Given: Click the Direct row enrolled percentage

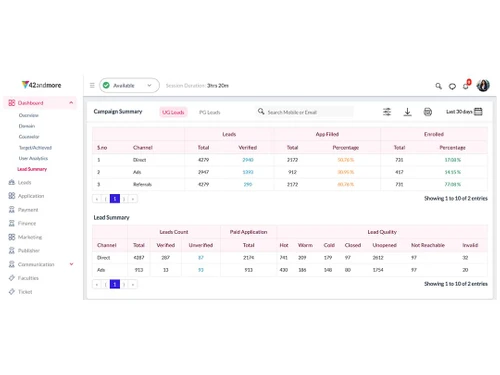Looking at the screenshot, I should pos(452,160).
